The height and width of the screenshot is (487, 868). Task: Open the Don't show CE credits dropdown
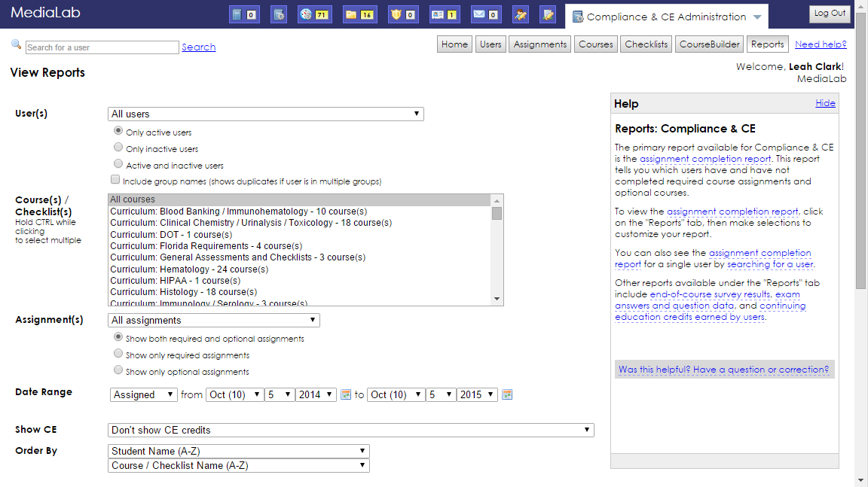coord(351,430)
